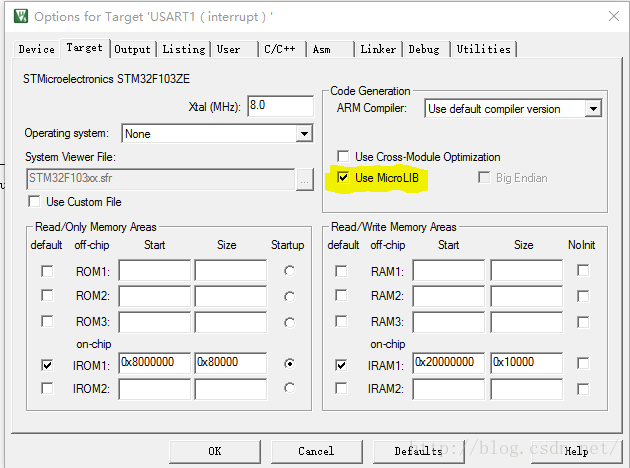Click the Help button
Viewport: 630px width, 468px height.
point(577,452)
